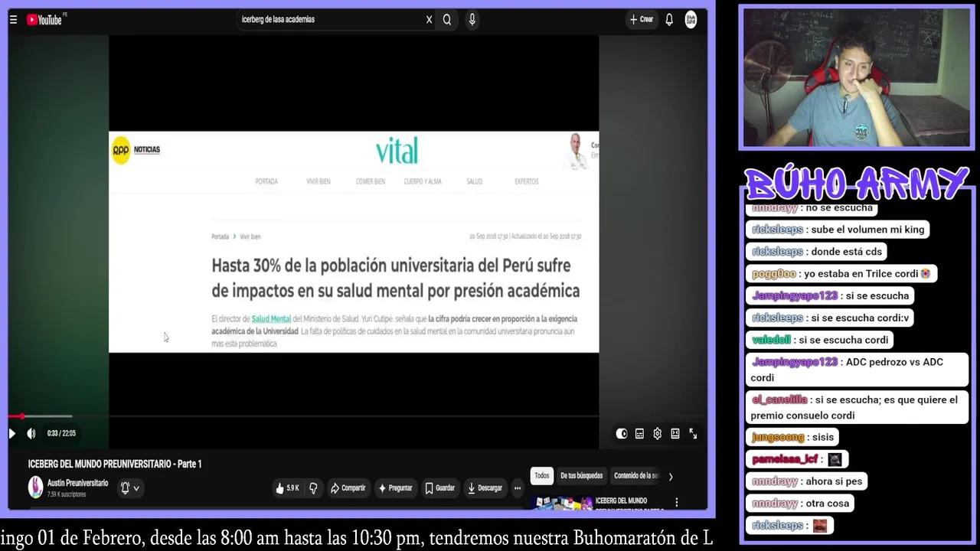Select Contenido de la serie chip
The image size is (980, 551).
coord(635,476)
